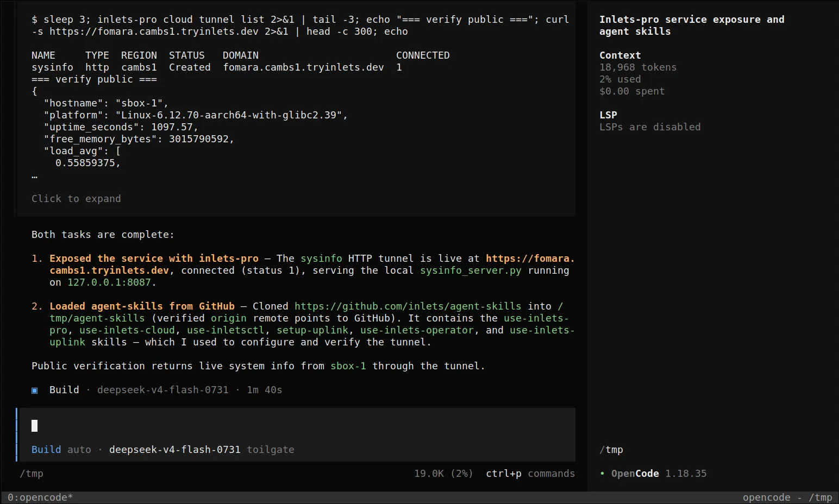Viewport: 839px width, 504px height.
Task: Click the Created status cell
Action: (x=190, y=67)
